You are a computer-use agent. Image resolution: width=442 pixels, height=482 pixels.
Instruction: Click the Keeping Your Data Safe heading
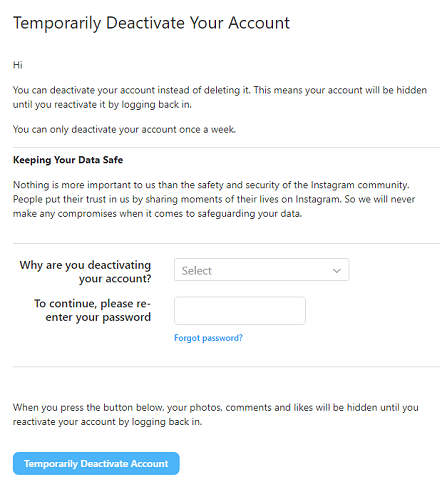68,160
